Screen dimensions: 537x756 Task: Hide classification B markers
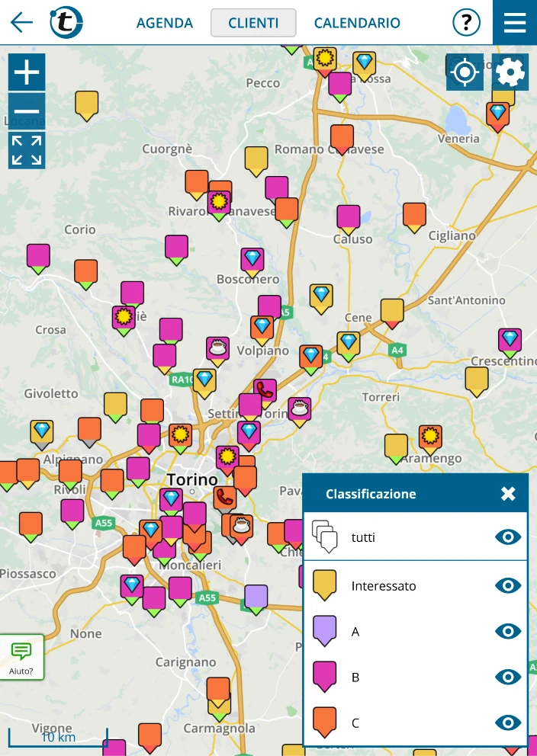click(x=508, y=677)
